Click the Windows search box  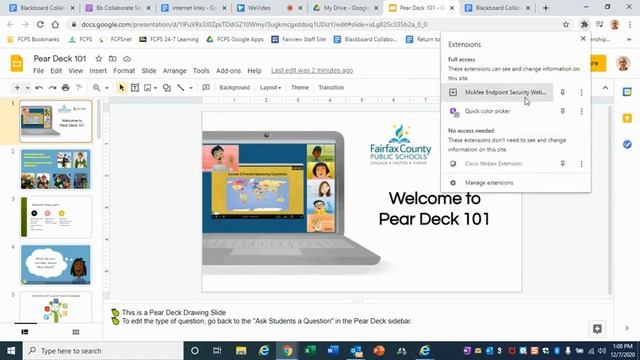[x=103, y=351]
